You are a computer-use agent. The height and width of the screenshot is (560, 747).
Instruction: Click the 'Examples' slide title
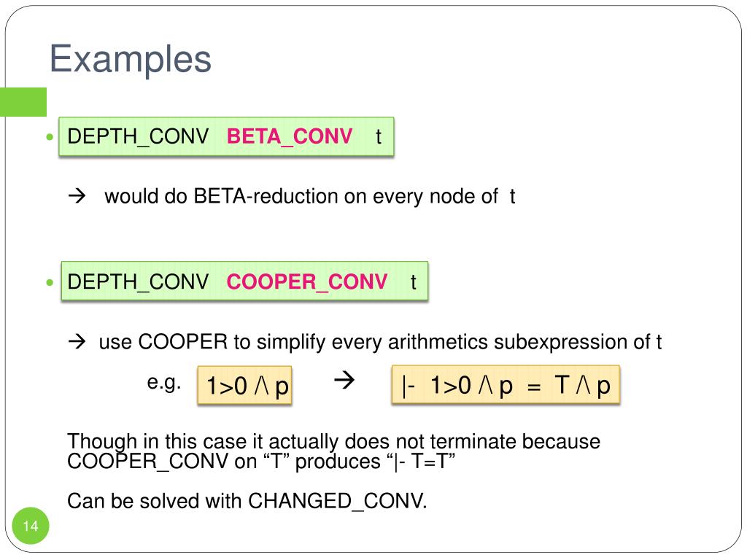[x=131, y=59]
